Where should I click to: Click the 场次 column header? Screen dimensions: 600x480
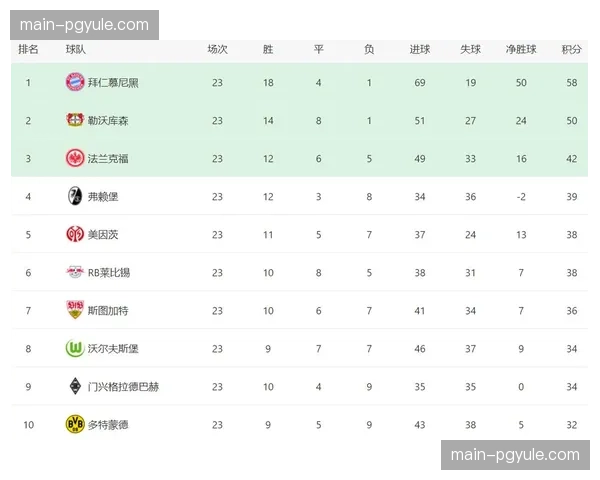217,49
